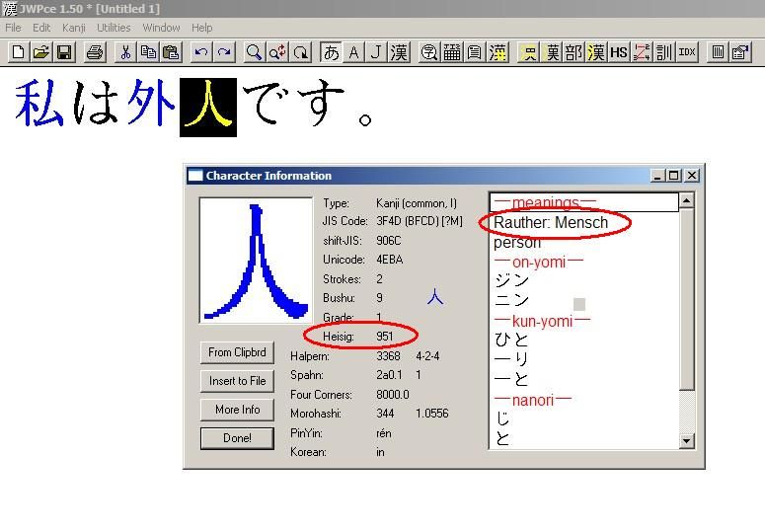Screen dimensions: 765x532
Task: Select the ひと kun-yomi reading
Action: (x=511, y=340)
